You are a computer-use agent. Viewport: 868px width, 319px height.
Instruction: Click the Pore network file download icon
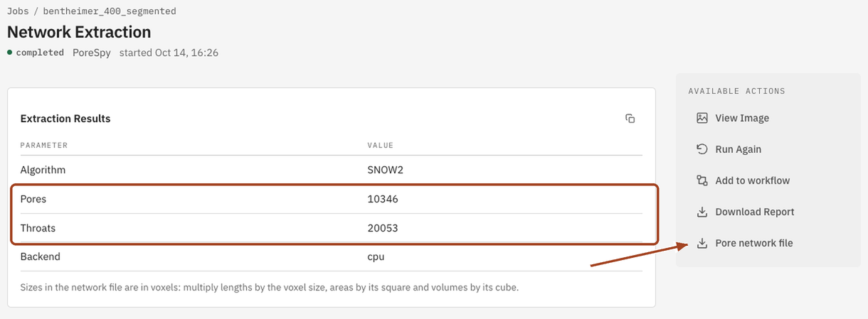702,243
